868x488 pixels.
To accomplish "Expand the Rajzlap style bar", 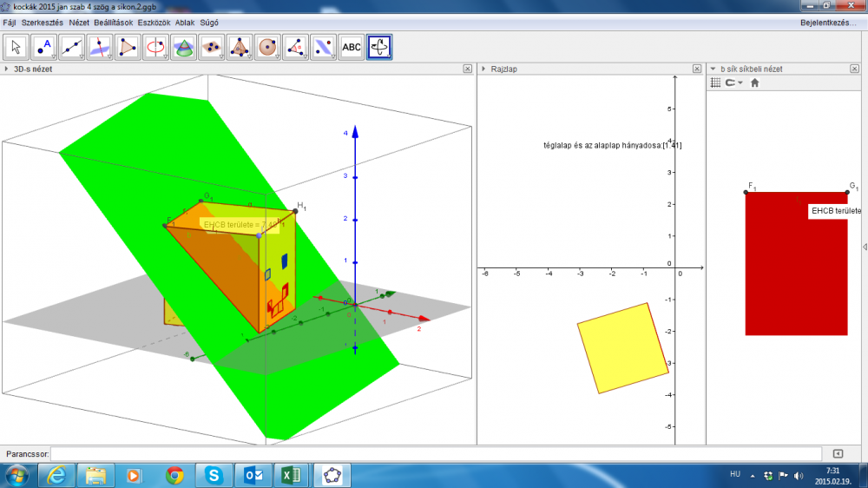I will (483, 69).
